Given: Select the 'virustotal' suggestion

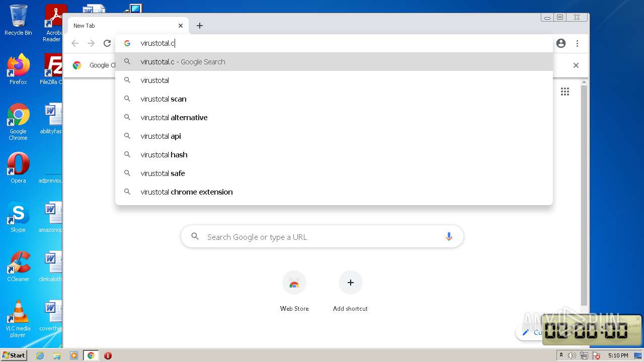Looking at the screenshot, I should coord(334,80).
